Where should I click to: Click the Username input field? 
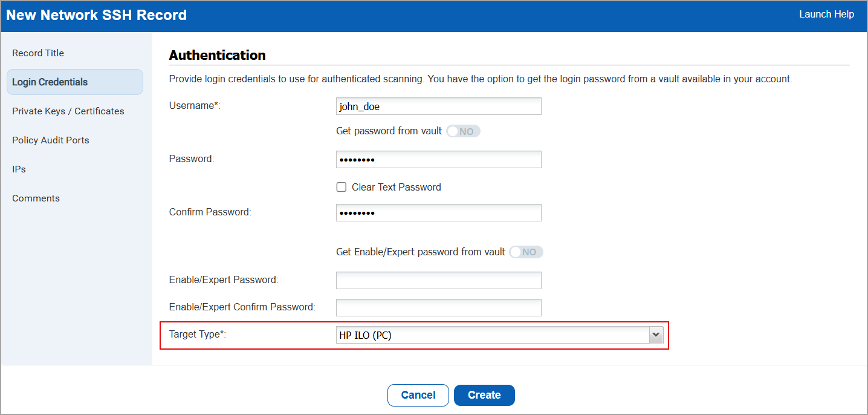(x=438, y=106)
